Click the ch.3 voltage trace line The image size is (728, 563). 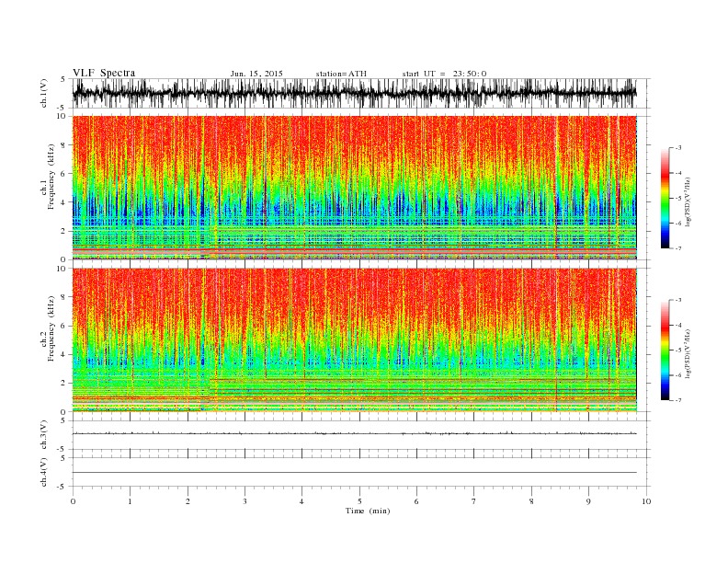coord(355,433)
